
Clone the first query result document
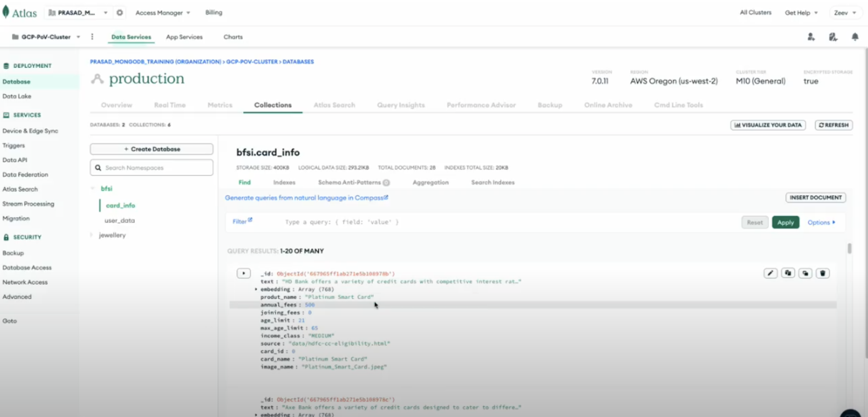point(806,273)
